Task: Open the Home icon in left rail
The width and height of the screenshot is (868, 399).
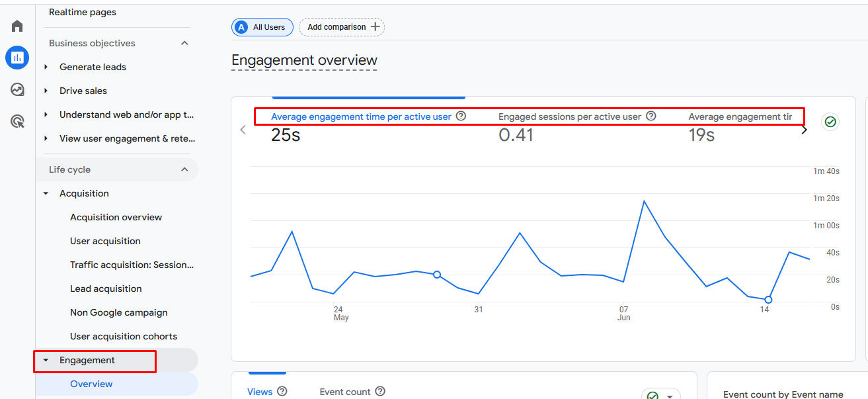Action: pos(17,26)
